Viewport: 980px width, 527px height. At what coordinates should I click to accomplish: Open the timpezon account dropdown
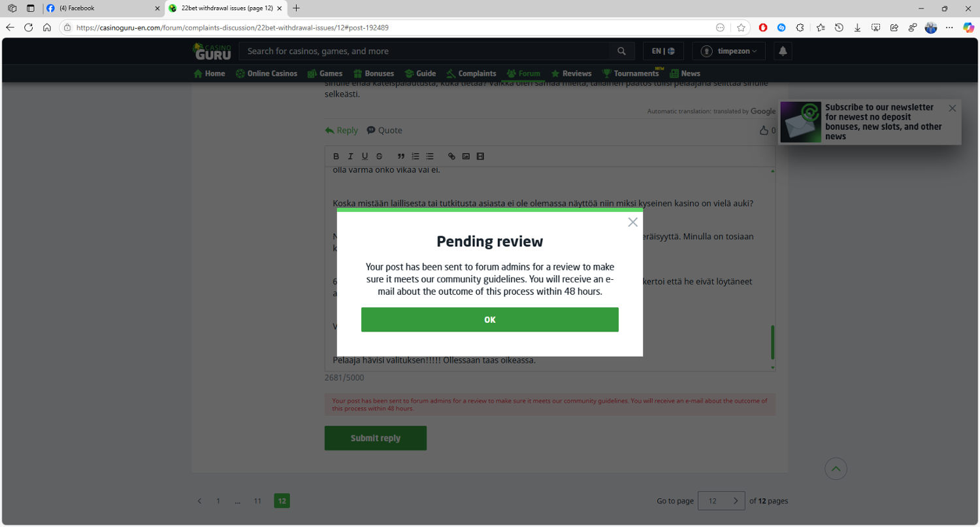(x=728, y=51)
